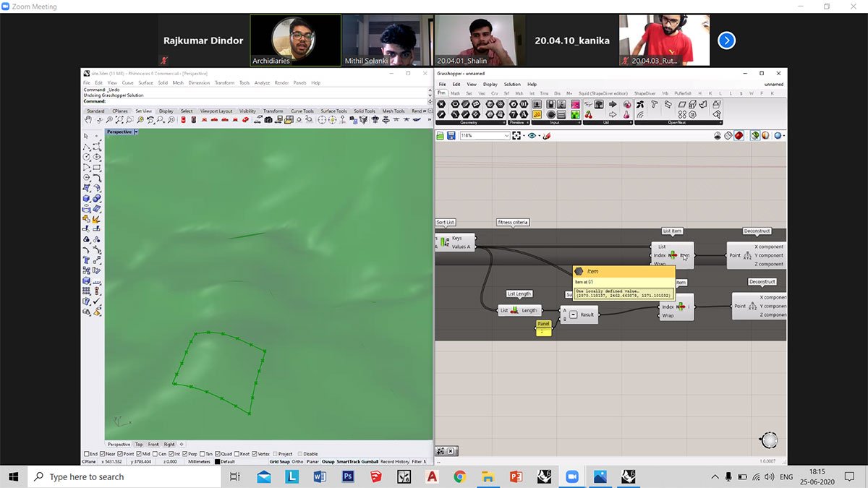Switch to the Curve Tools toolbar tab

pos(302,111)
